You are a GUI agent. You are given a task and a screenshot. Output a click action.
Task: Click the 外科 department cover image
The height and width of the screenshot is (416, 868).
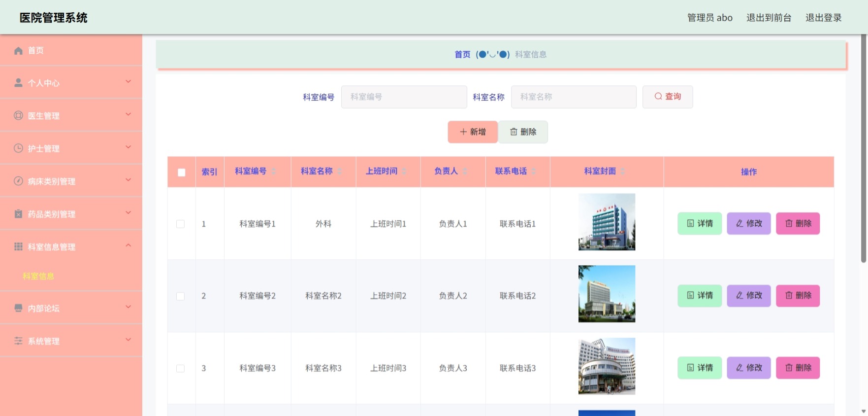(x=607, y=222)
